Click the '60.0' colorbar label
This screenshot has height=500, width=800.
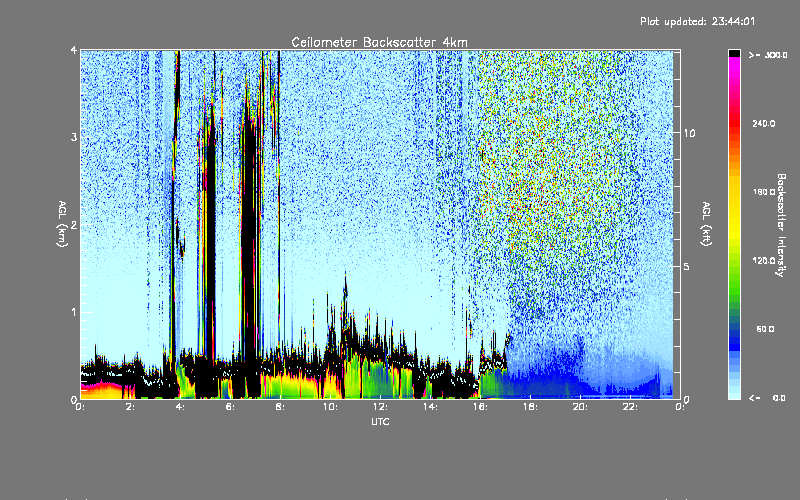(x=765, y=329)
